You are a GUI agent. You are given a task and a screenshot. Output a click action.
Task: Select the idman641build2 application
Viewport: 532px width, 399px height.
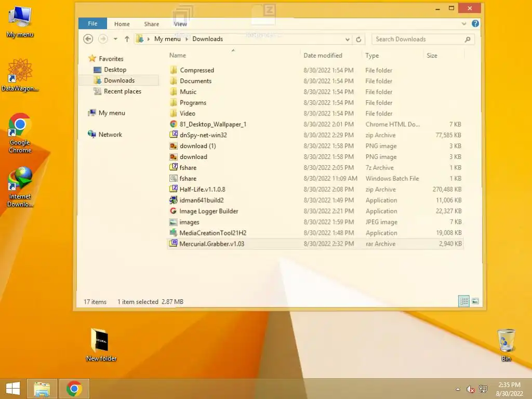point(315,200)
